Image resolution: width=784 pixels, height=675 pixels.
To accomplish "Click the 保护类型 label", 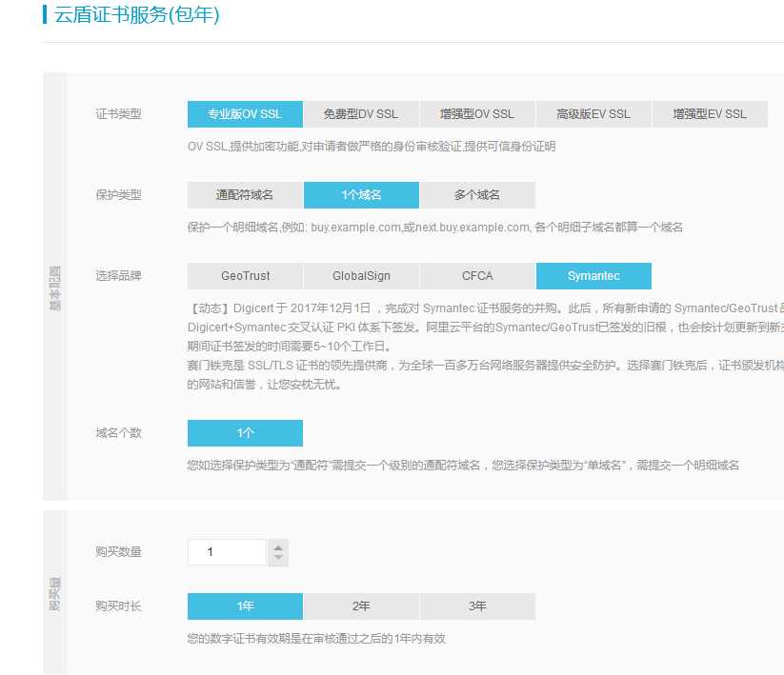I will pos(118,195).
